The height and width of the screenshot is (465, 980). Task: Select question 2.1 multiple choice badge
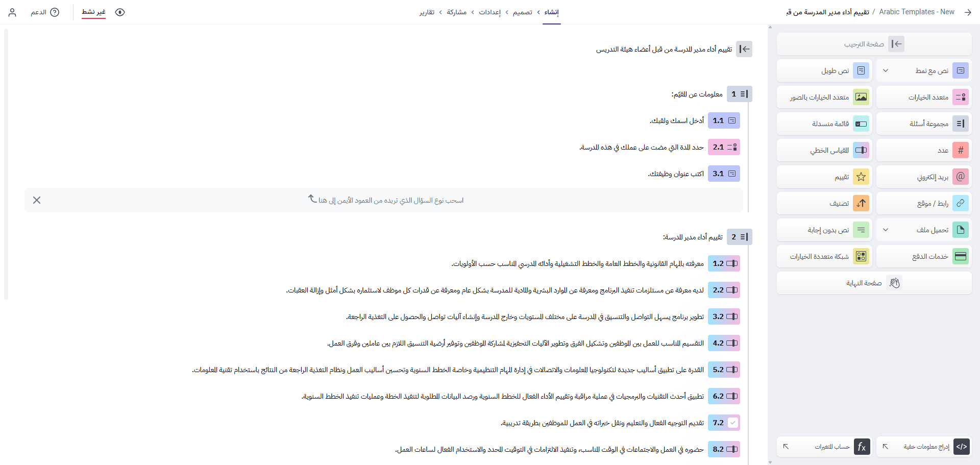click(724, 147)
